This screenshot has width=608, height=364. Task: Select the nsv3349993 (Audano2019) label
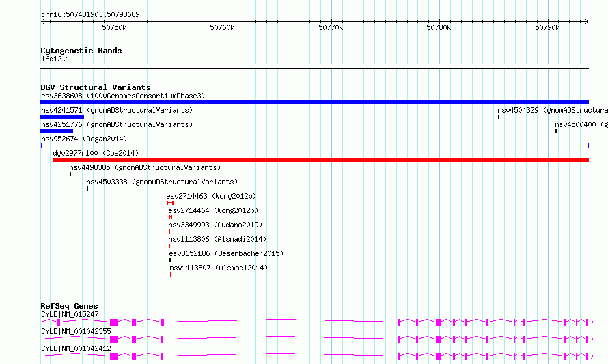coord(215,225)
